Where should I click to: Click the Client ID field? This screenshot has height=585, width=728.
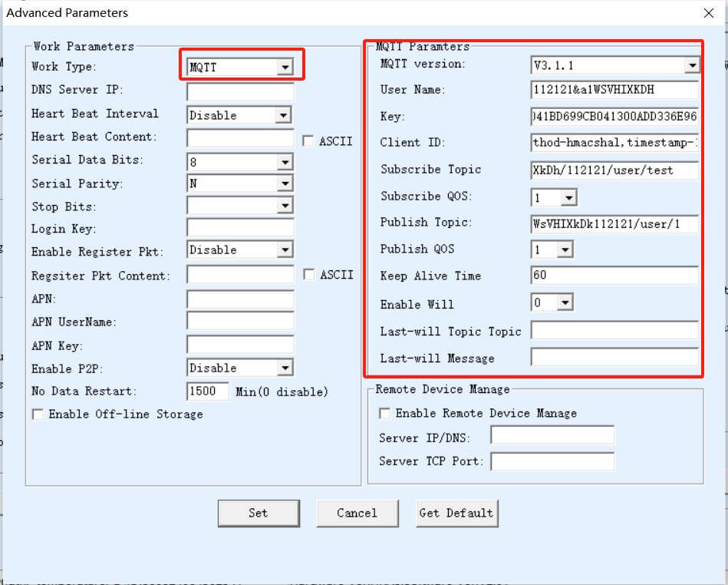[614, 143]
